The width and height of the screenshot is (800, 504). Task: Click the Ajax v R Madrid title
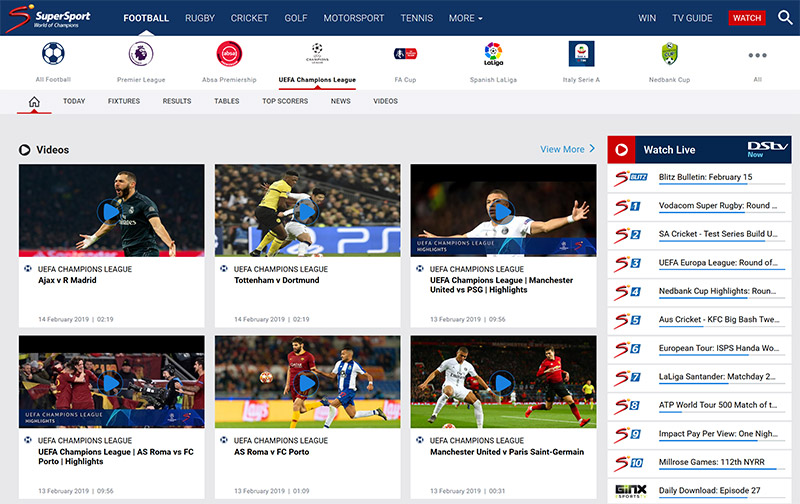[67, 280]
